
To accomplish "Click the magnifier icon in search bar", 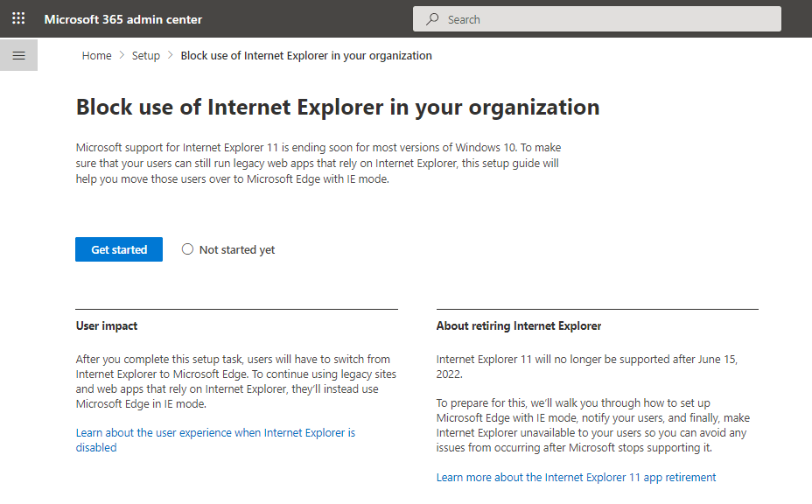I will pos(432,19).
